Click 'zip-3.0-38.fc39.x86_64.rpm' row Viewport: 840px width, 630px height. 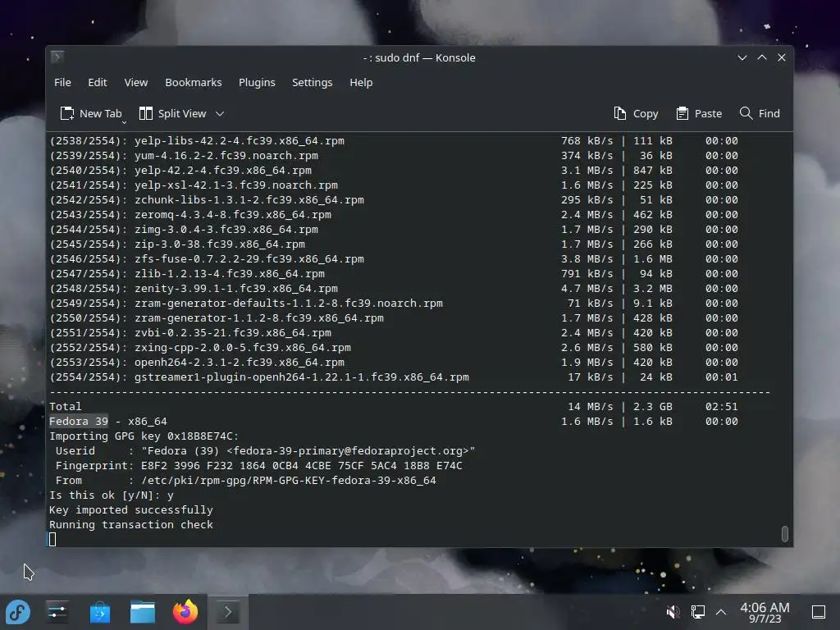tap(394, 244)
